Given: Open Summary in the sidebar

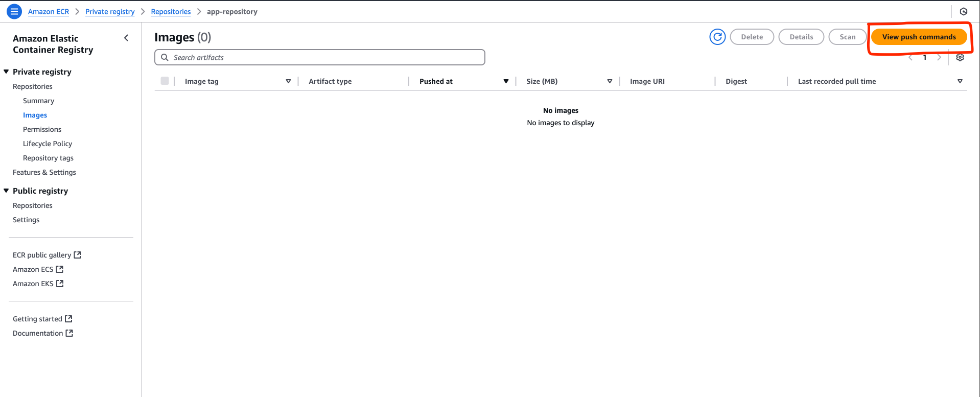Looking at the screenshot, I should pos(38,101).
